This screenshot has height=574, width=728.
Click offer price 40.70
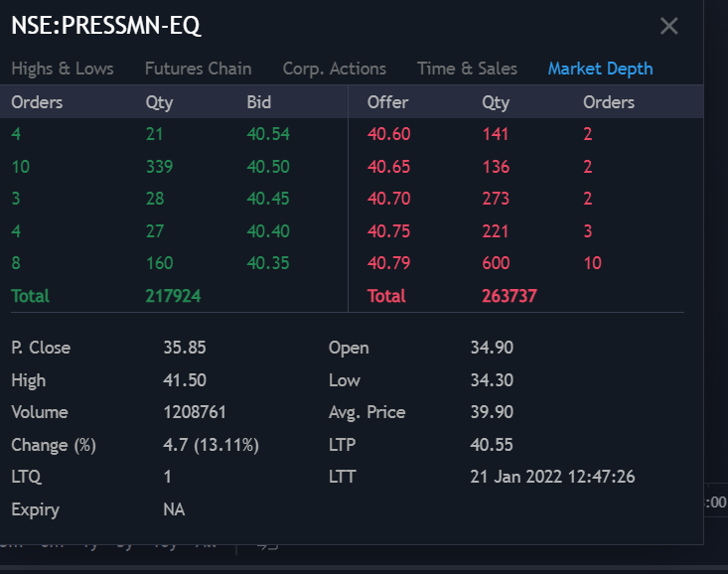click(388, 199)
